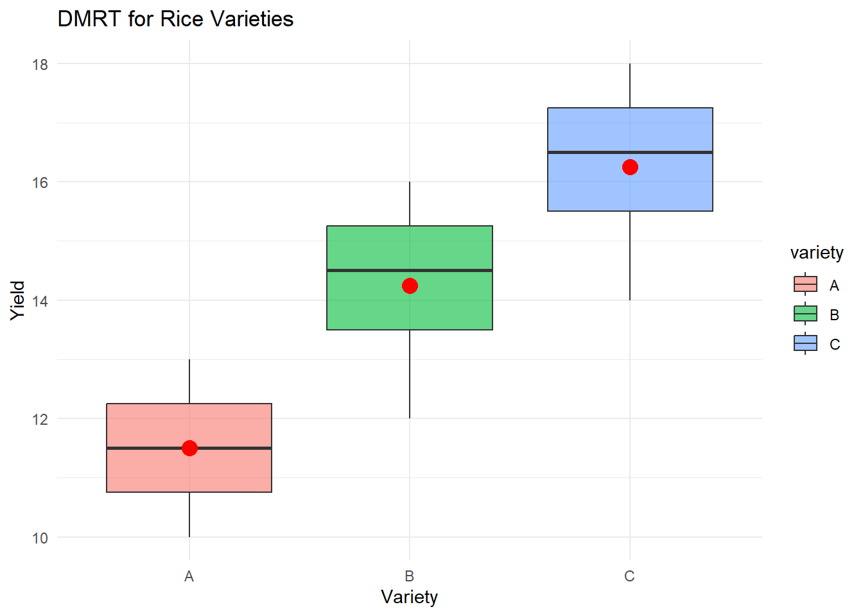Click the x-axis tick label A
Screen dimensions: 863x616
tap(189, 576)
